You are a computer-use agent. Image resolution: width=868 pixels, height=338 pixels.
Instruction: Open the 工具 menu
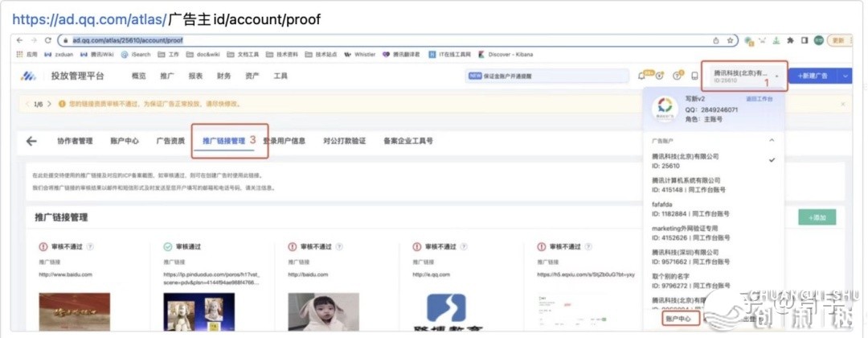(280, 76)
